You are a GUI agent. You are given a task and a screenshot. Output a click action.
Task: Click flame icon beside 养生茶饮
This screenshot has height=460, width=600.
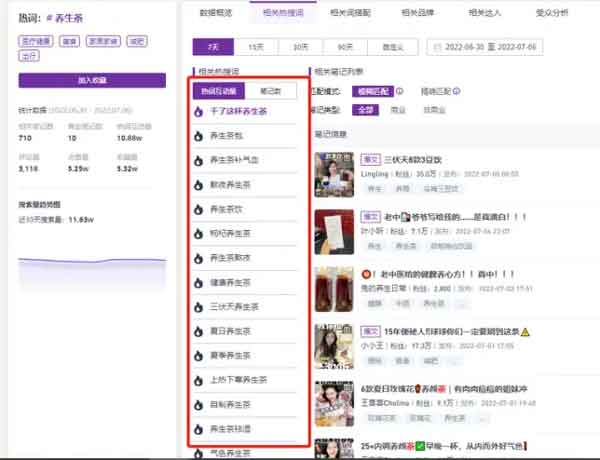[198, 209]
